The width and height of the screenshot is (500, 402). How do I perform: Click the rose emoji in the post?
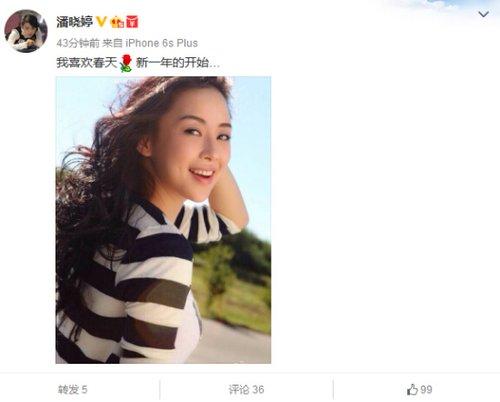pos(126,63)
